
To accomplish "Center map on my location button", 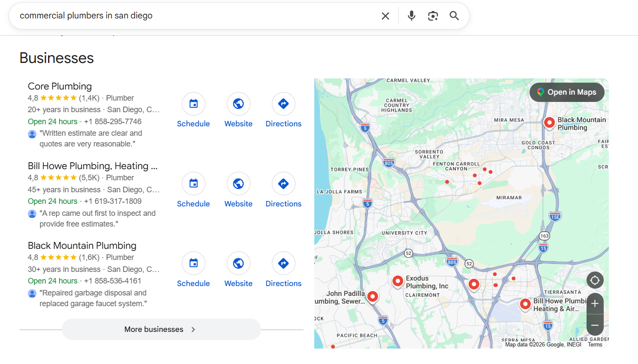I will [595, 280].
